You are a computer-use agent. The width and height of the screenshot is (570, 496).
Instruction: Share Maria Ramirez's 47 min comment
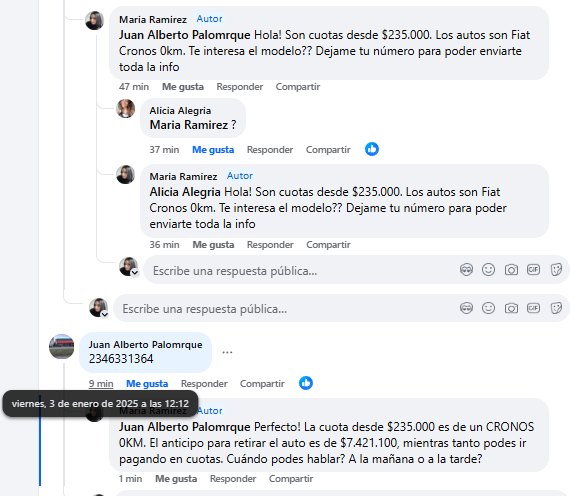click(298, 87)
